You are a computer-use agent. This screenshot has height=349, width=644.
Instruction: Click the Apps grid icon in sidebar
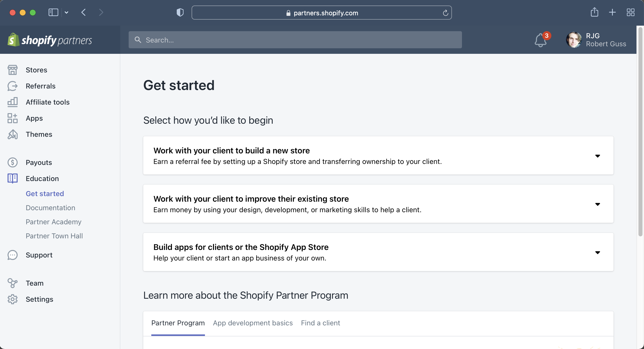click(x=12, y=118)
